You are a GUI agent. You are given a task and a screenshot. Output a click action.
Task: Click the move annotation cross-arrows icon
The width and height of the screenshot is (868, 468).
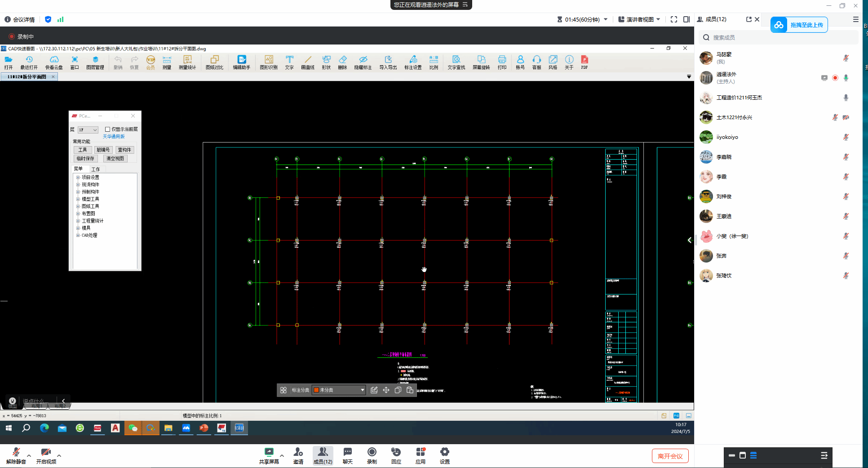pyautogui.click(x=386, y=390)
